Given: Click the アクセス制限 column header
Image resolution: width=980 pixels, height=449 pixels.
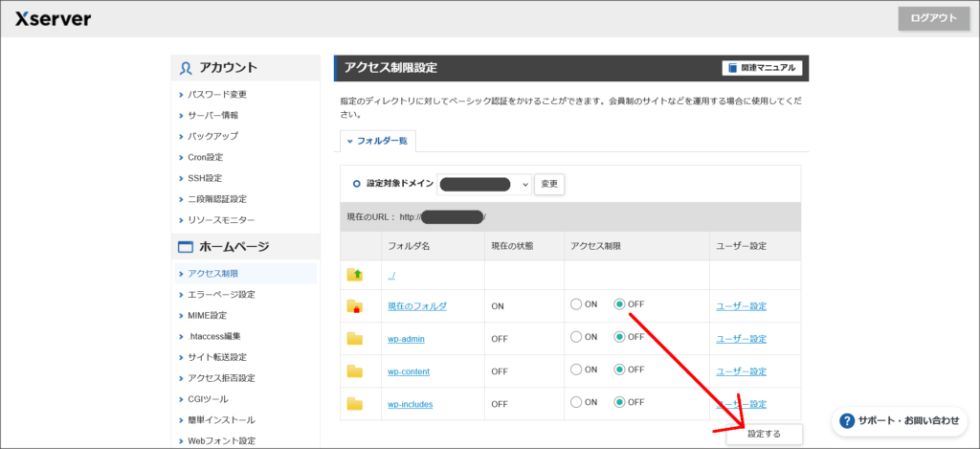Looking at the screenshot, I should pos(596,246).
